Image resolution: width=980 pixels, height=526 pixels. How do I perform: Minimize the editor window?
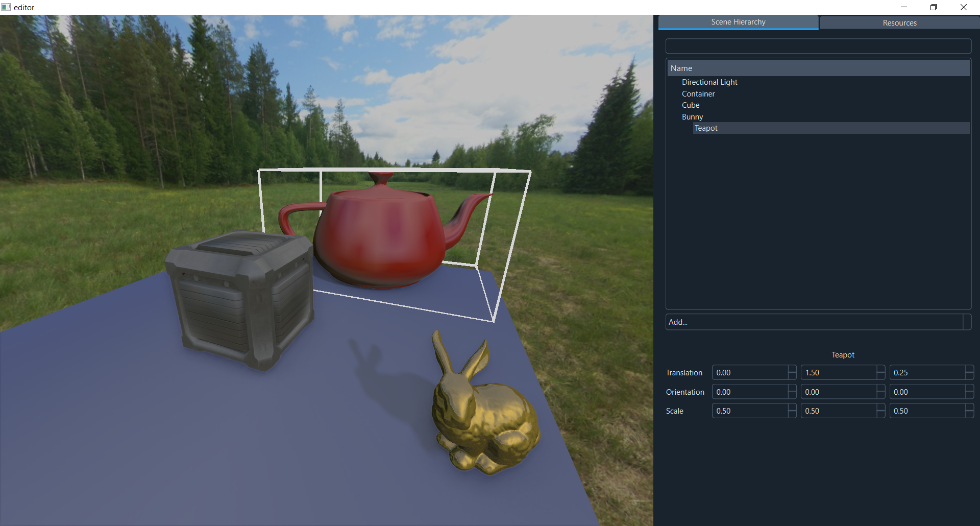(x=904, y=7)
